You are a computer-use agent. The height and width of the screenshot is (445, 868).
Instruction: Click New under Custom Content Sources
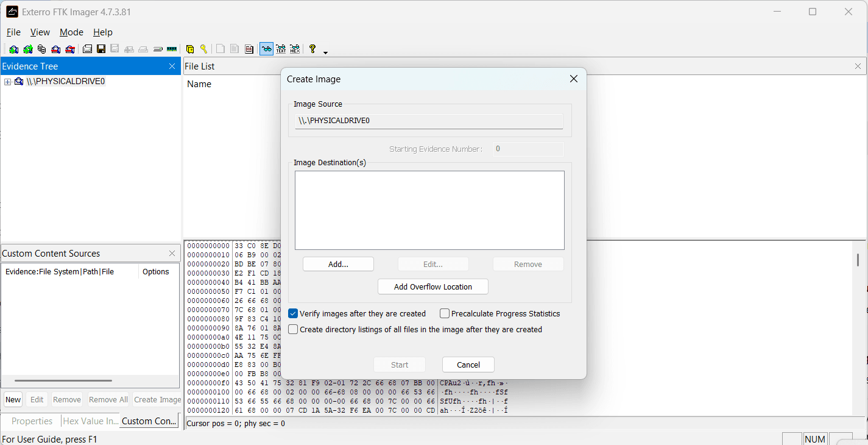click(x=13, y=399)
